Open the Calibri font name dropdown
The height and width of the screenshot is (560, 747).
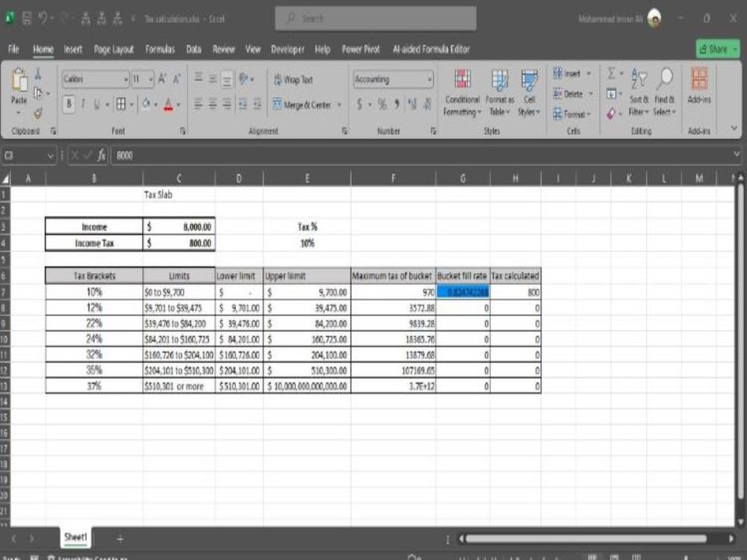tap(125, 79)
